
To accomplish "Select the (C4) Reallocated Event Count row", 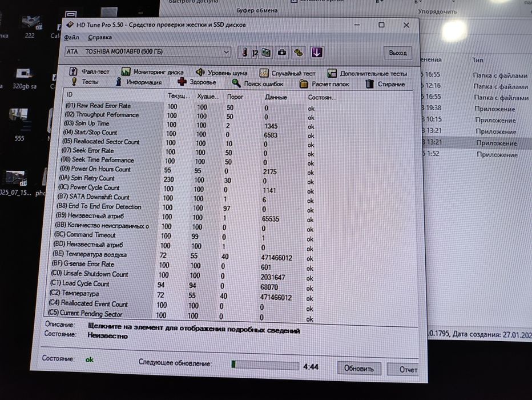I will 182,306.
